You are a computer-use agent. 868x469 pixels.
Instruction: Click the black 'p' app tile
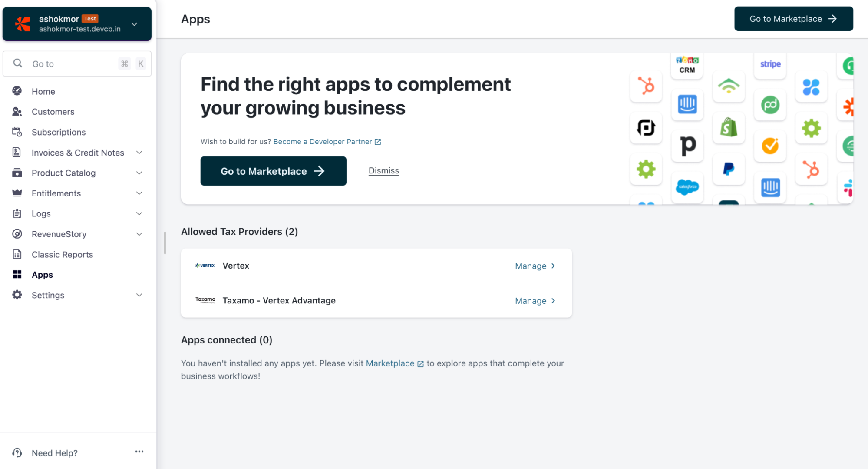point(687,146)
